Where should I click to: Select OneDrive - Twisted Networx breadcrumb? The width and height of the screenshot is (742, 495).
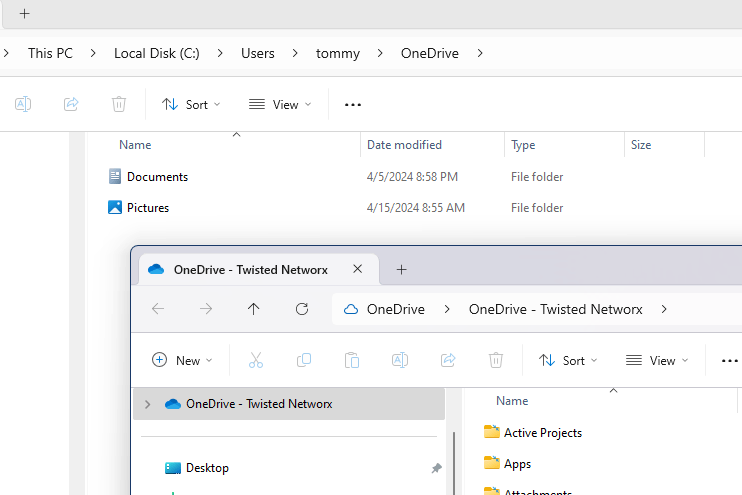[556, 309]
